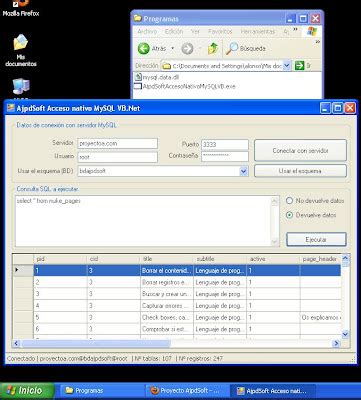Screen dimensions: 361x400
Task: Click data grid horizontal scrollbar left arrow
Action: point(17,343)
